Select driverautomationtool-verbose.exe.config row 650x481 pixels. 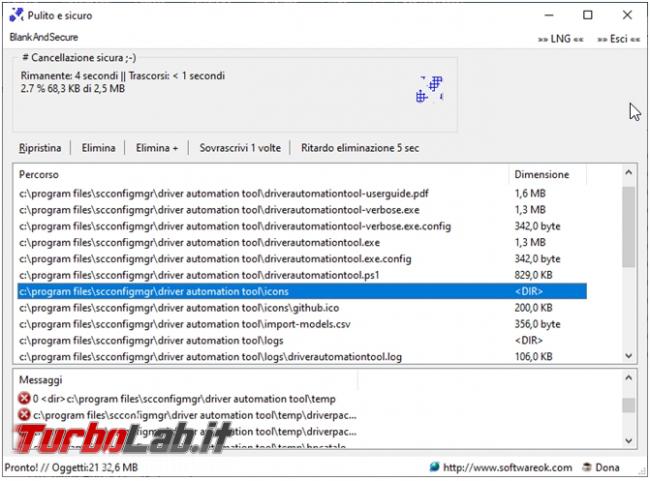coord(302,226)
